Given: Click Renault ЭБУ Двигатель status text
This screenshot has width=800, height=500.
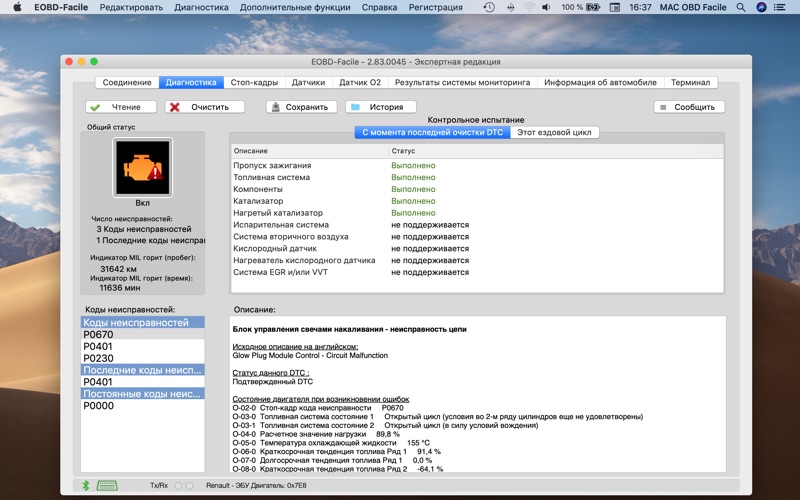Looking at the screenshot, I should tap(256, 486).
